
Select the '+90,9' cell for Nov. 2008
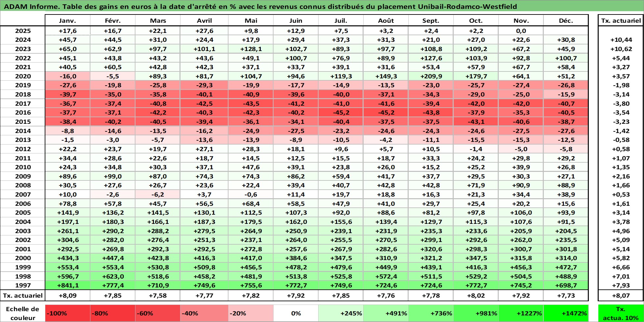pyautogui.click(x=521, y=185)
